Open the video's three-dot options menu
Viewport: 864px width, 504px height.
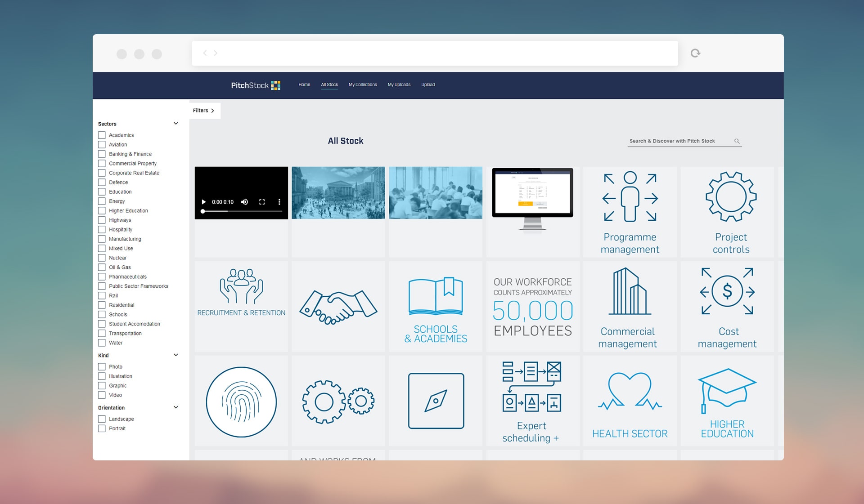coord(279,202)
